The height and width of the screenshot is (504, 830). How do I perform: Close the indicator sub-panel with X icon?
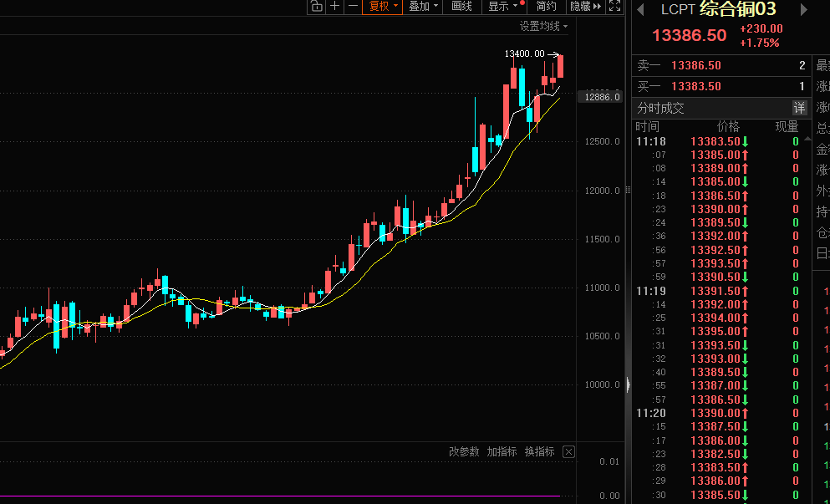point(568,452)
